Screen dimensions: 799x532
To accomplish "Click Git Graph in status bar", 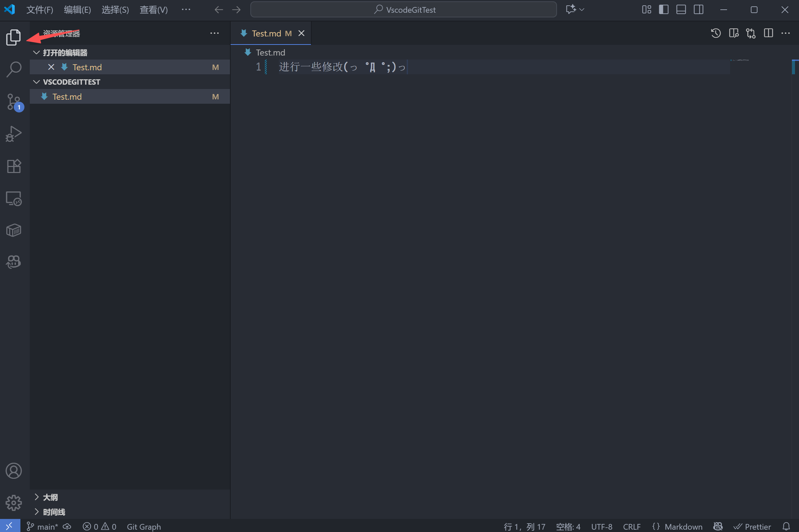I will click(144, 526).
